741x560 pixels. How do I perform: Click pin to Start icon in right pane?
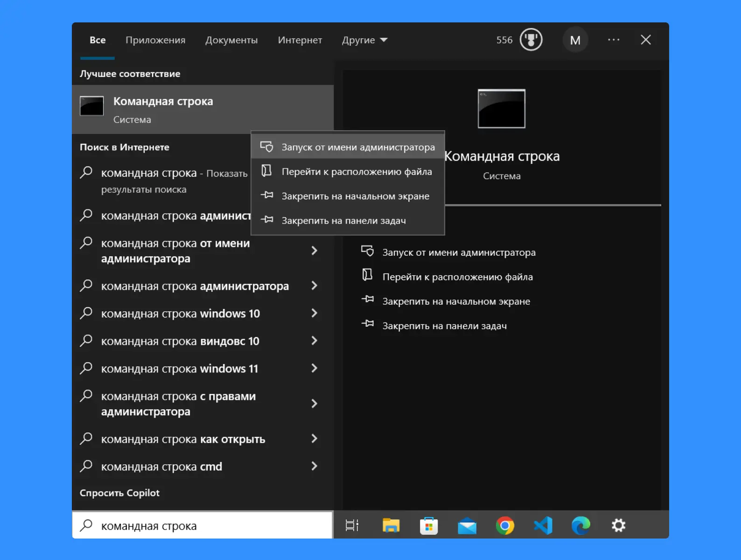click(x=368, y=299)
